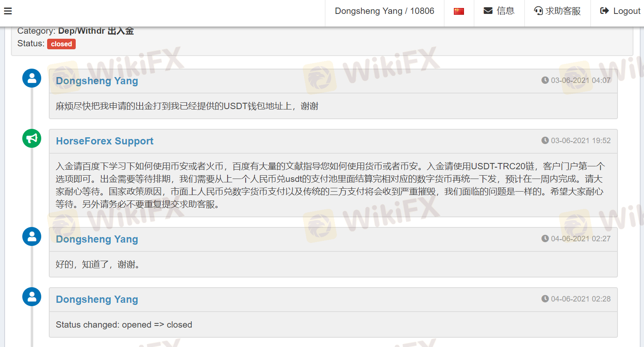Click the clock icon next to 03-06-2021 04:07

(x=545, y=80)
